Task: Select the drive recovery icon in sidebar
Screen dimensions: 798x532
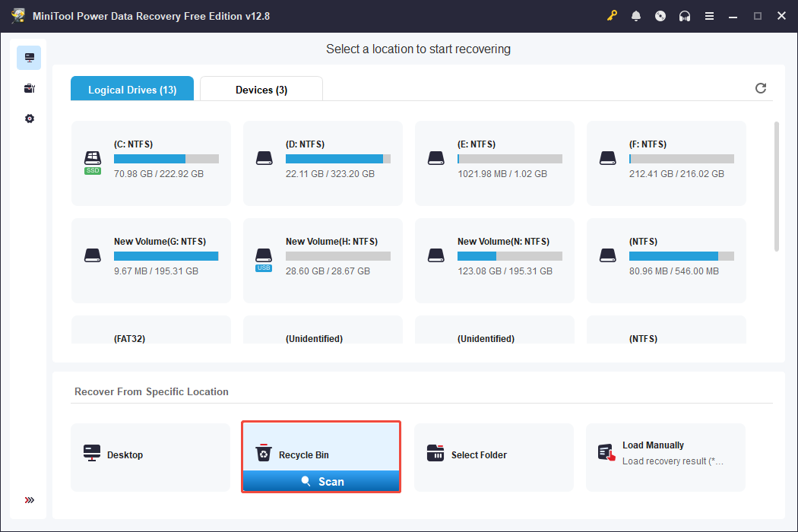Action: click(x=29, y=58)
